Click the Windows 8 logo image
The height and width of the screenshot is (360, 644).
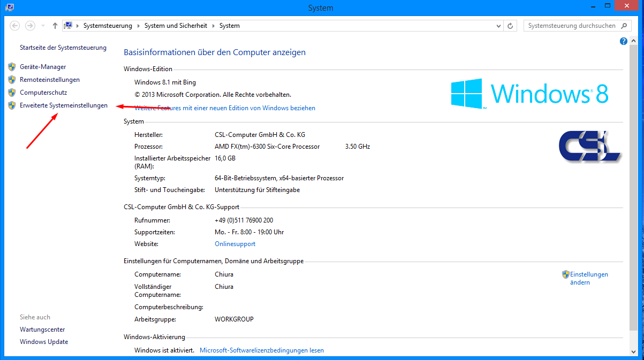529,94
